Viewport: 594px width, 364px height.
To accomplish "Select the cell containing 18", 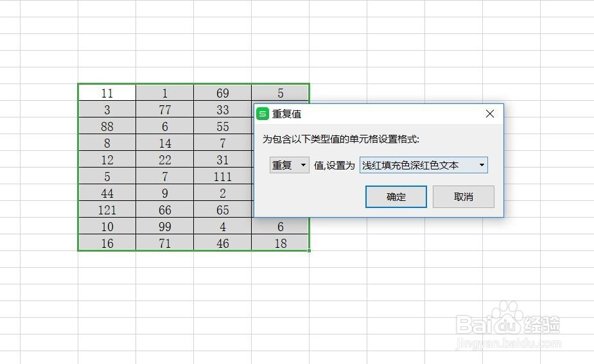I will coord(281,243).
